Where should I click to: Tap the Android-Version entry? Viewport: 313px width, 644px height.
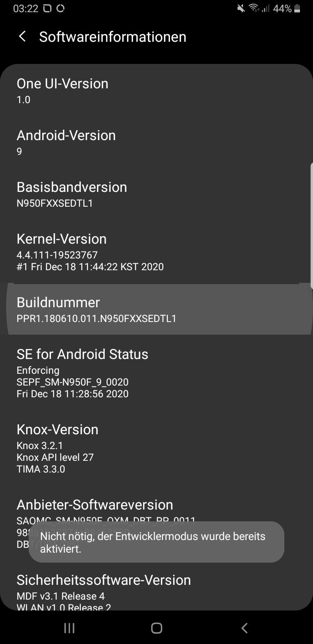click(156, 142)
